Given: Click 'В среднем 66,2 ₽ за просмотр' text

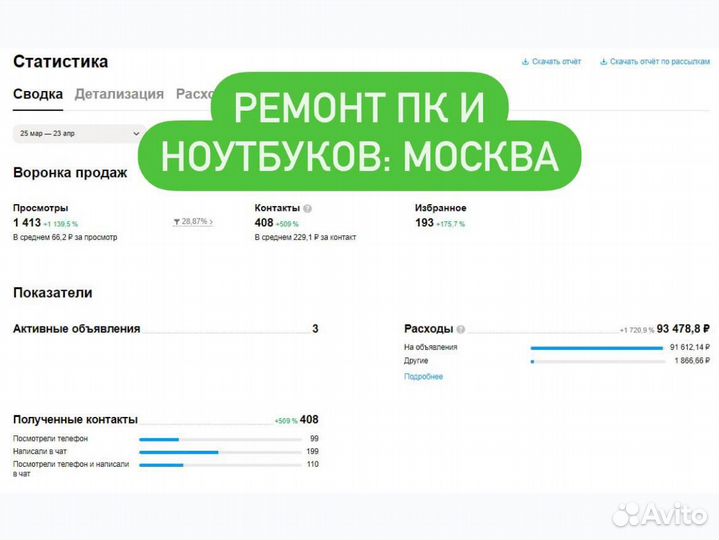Looking at the screenshot, I should [65, 237].
